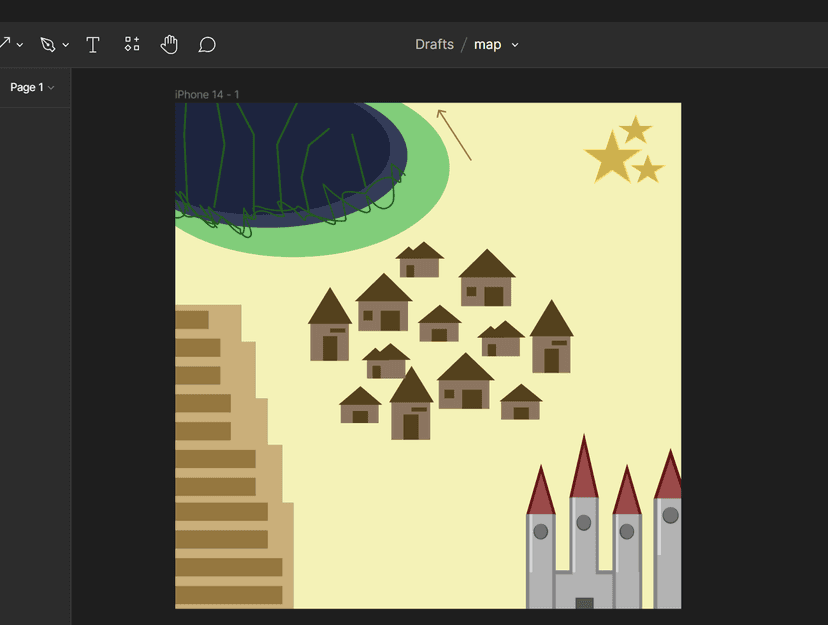Select the Text tool
This screenshot has width=828, height=625.
(x=93, y=44)
